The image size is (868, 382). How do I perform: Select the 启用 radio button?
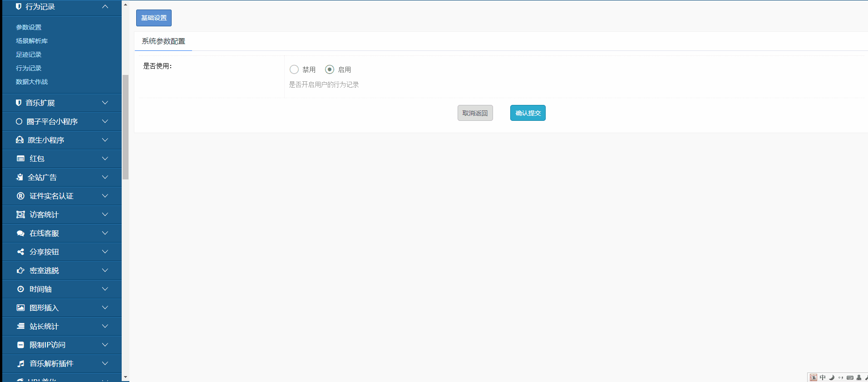click(330, 69)
